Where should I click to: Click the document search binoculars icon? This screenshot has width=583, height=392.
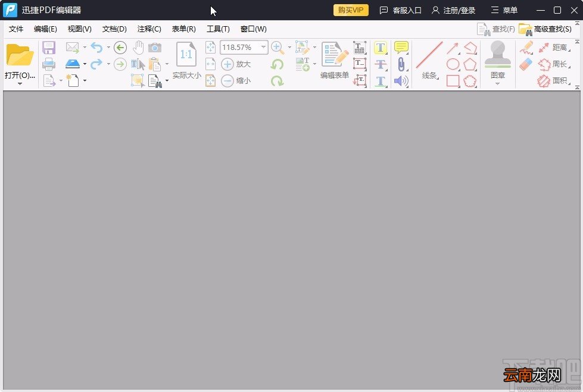[155, 81]
